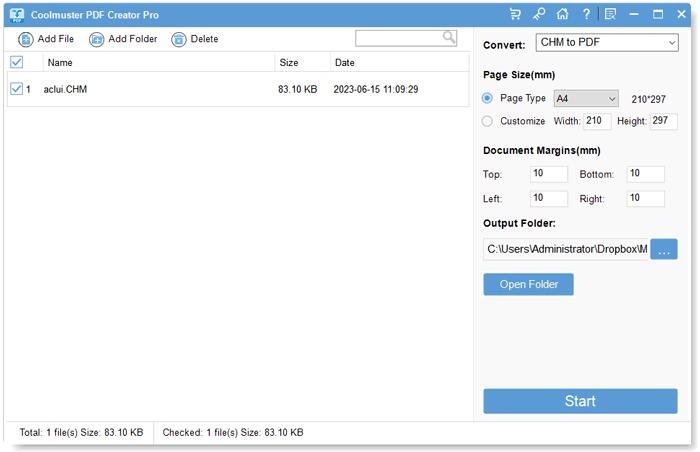Open the help question mark icon
Image resolution: width=700 pixels, height=452 pixels.
click(x=586, y=14)
